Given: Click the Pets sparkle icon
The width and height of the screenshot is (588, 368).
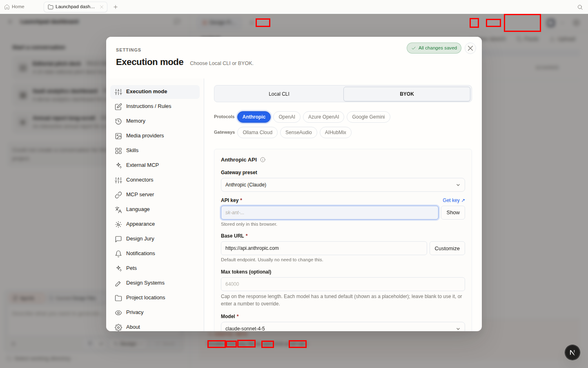Looking at the screenshot, I should click(118, 269).
